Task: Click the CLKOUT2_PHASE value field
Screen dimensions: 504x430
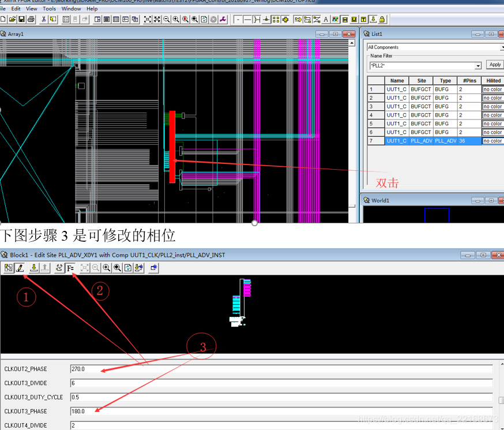Action: (281, 369)
